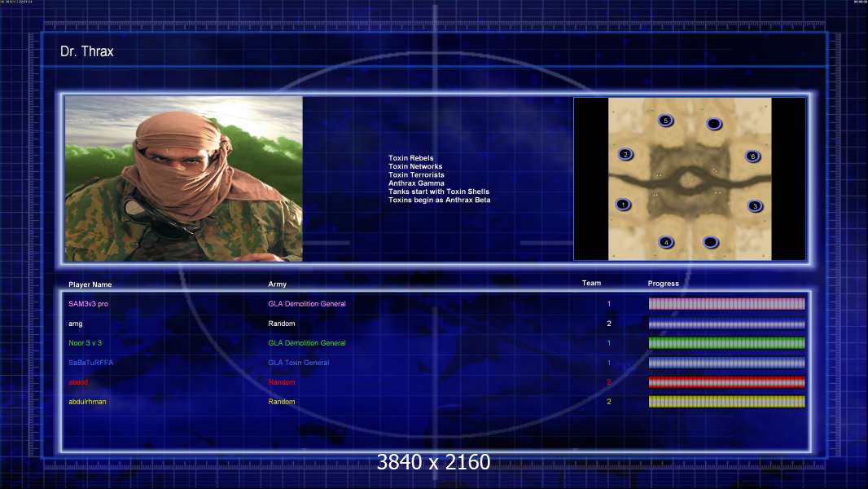Click the 'Toxin Terrorists' bonus line

point(416,174)
